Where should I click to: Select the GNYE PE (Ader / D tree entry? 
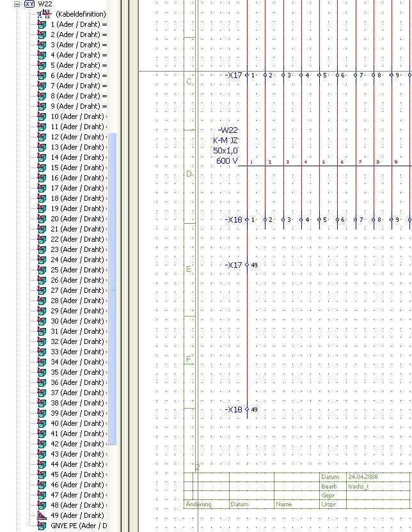(79, 526)
